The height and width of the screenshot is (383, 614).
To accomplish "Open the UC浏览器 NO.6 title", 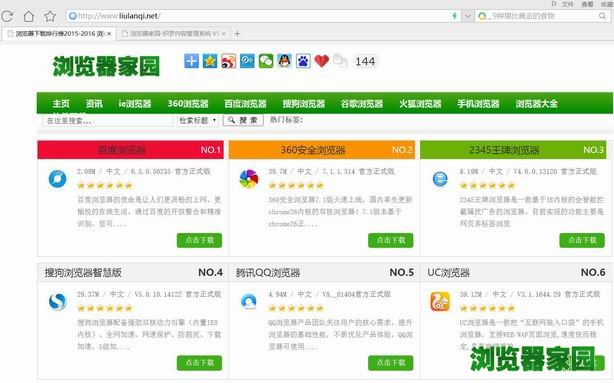I will point(448,273).
